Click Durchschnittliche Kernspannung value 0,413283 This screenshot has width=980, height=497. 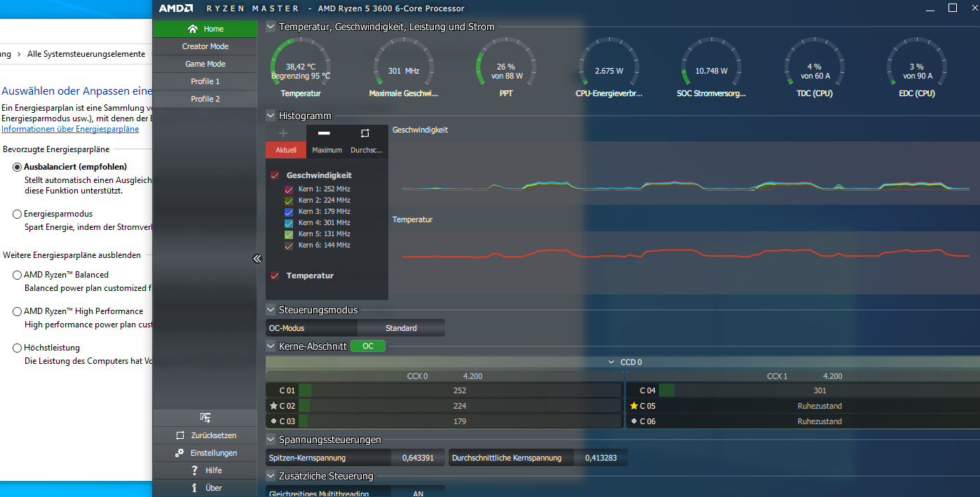tap(601, 458)
